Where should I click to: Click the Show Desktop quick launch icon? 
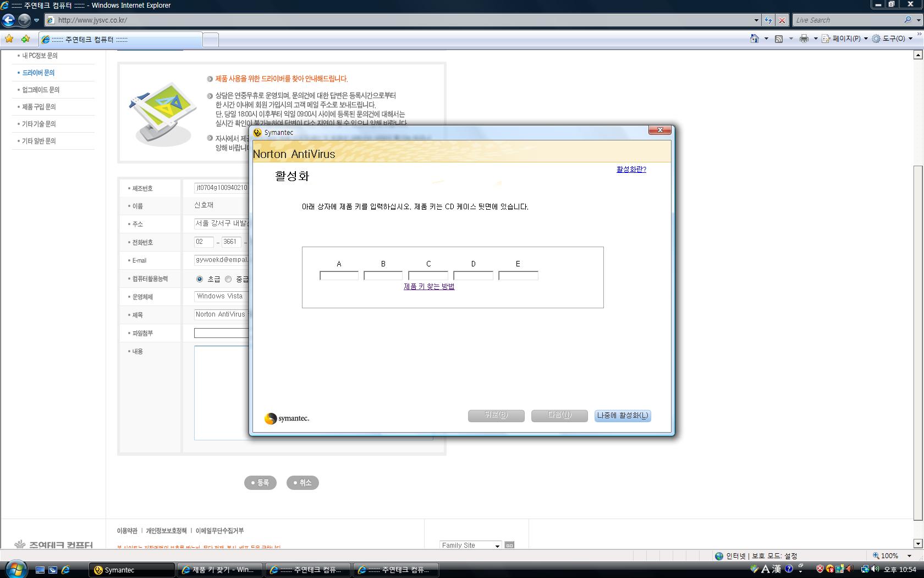point(40,570)
